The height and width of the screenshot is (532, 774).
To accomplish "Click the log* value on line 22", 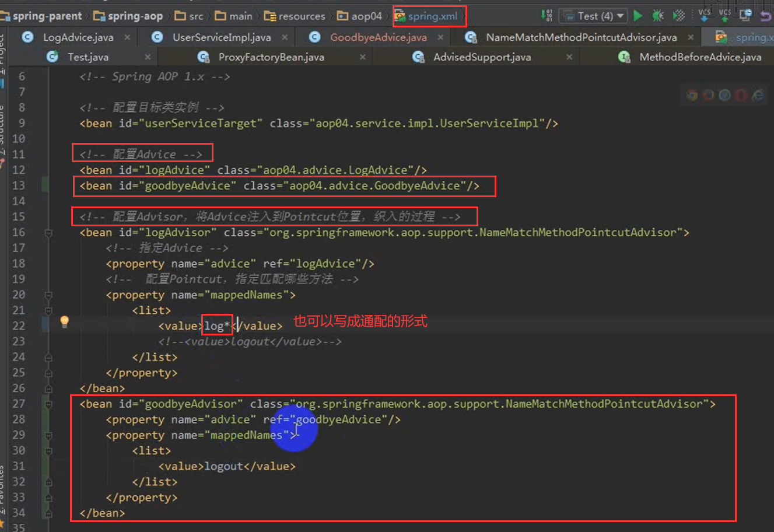I will tap(217, 326).
